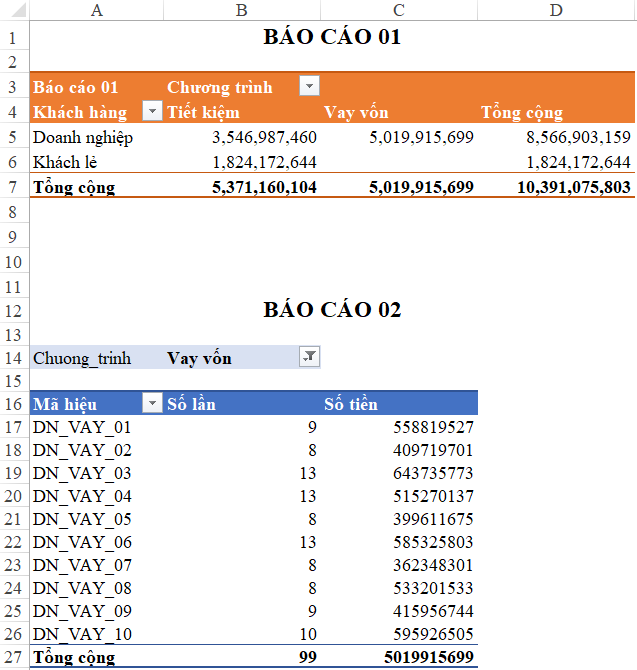
Task: Select row 7 header
Action: [x=13, y=187]
